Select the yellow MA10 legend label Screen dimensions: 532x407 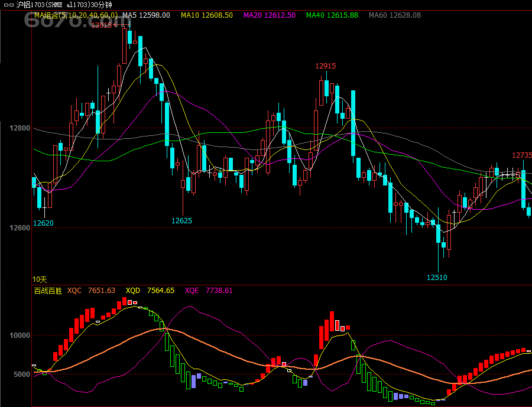206,15
